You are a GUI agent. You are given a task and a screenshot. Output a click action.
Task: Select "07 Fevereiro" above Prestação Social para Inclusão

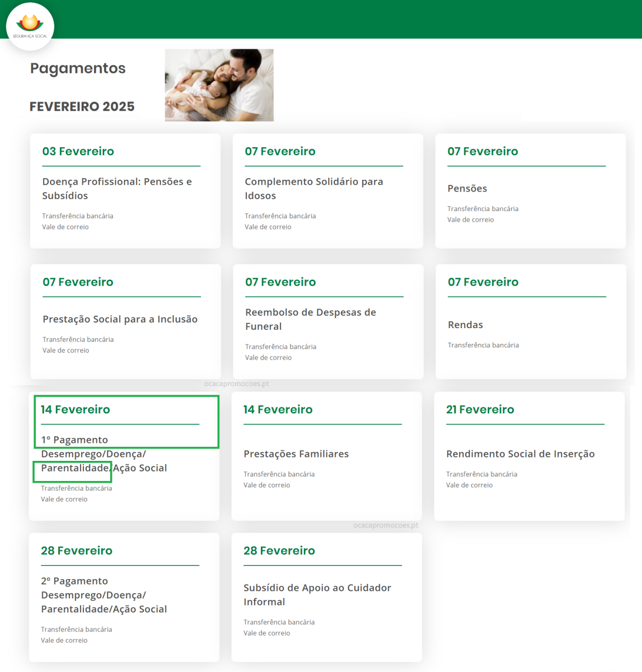tap(78, 282)
